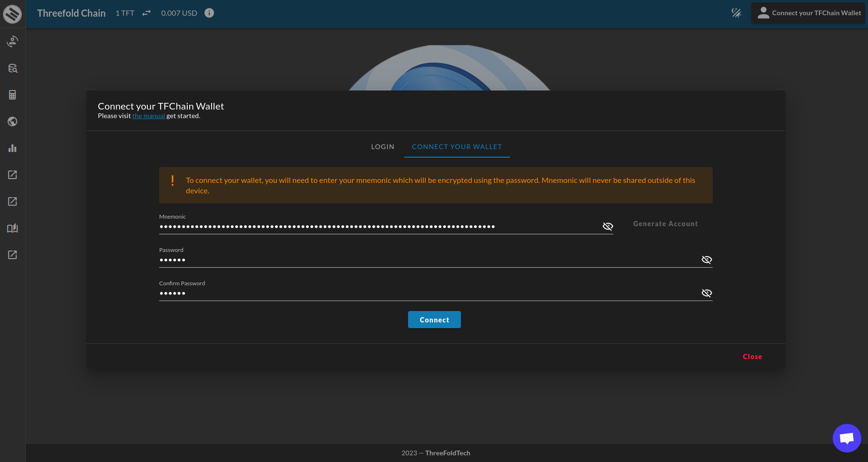868x462 pixels.
Task: Toggle the theme mode icon
Action: (736, 13)
